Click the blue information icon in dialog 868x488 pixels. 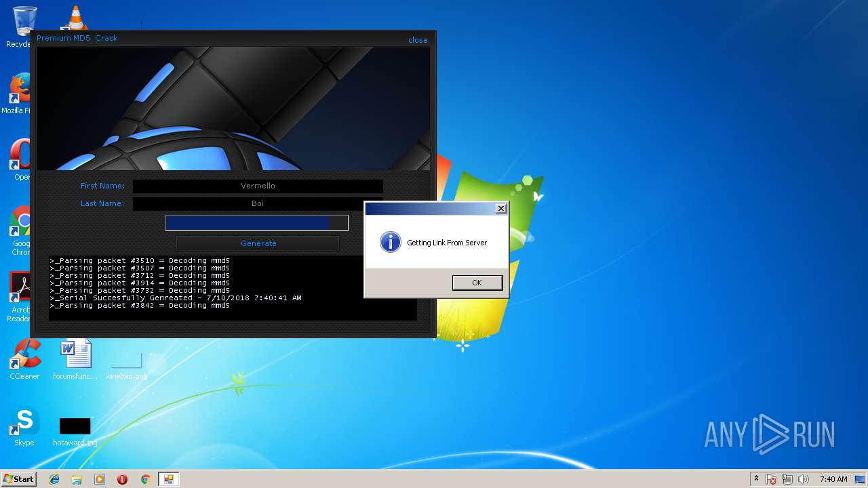pyautogui.click(x=390, y=242)
